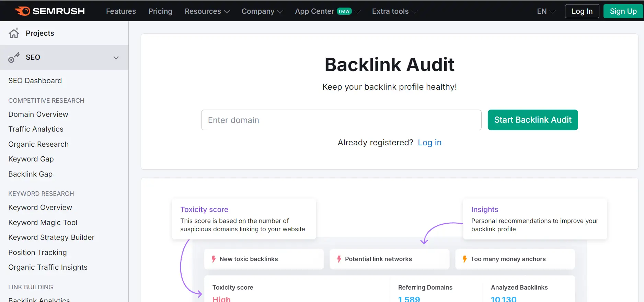
Task: Open Traffic Analytics
Action: 36,129
